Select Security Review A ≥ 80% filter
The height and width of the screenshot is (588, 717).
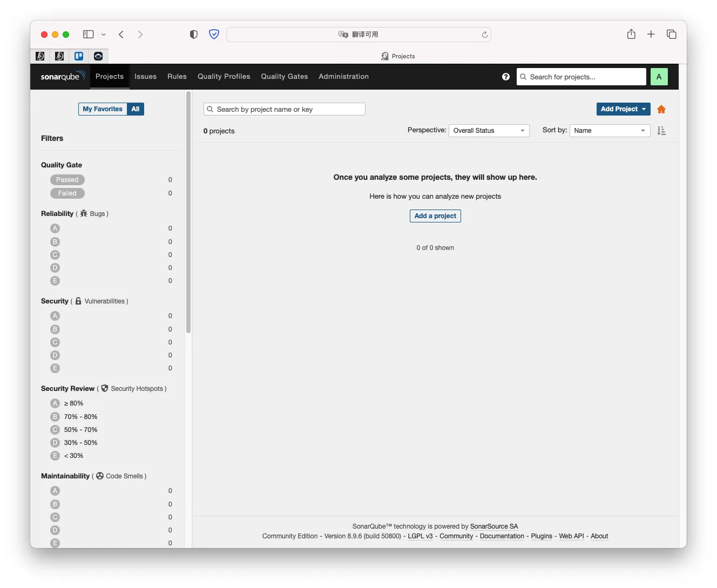(67, 403)
